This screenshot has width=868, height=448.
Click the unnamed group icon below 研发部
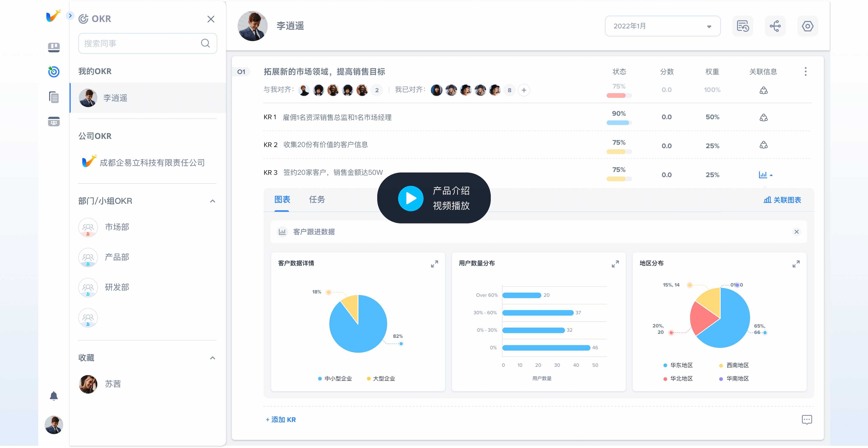(x=88, y=318)
